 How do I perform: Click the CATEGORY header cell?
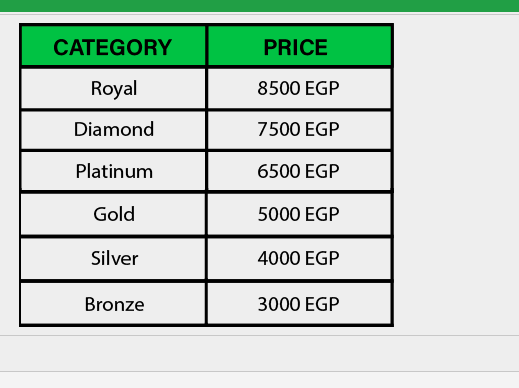(x=113, y=46)
